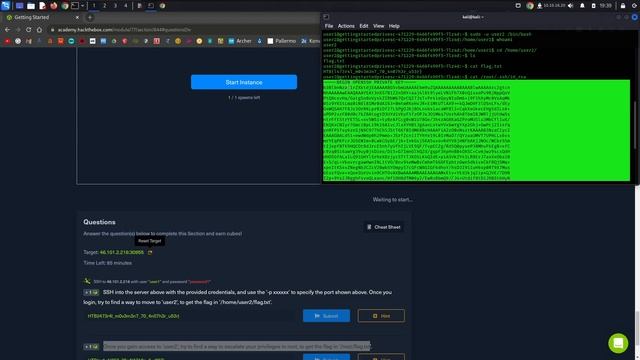Open the Kali applications menu
The width and height of the screenshot is (640, 360).
[5, 6]
